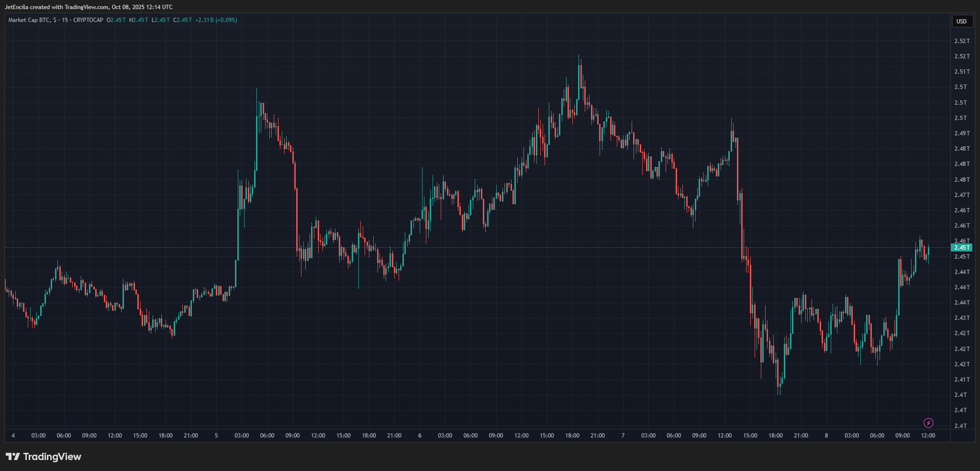
Task: Click the TradingView logo icon
Action: coord(13,457)
